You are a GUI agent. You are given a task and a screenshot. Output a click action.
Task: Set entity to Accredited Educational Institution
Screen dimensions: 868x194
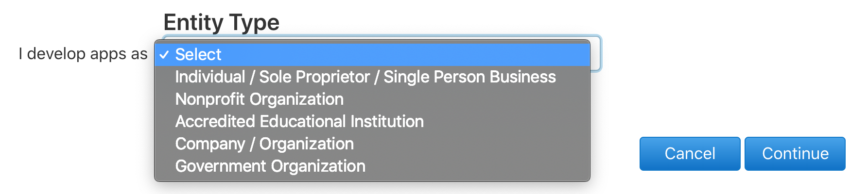[299, 122]
